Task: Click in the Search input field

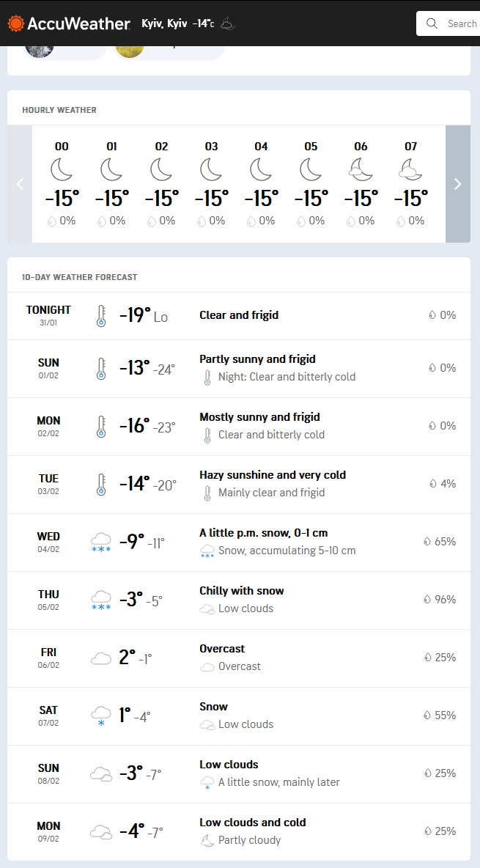Action: click(x=462, y=23)
